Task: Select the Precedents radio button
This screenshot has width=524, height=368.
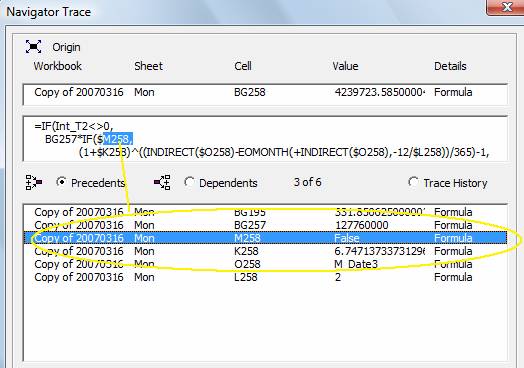Action: 61,182
